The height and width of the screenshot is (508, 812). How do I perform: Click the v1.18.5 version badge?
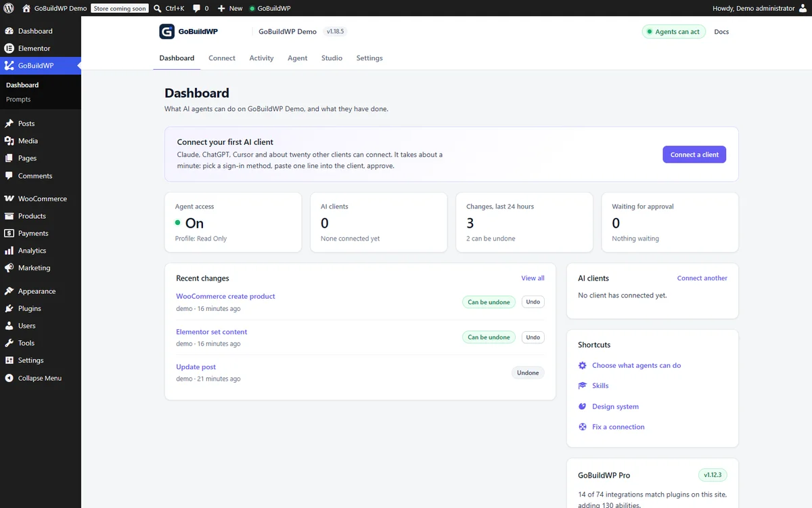(336, 32)
